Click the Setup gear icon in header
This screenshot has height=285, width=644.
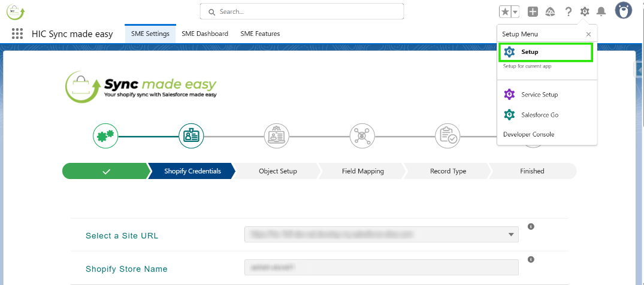click(x=585, y=11)
